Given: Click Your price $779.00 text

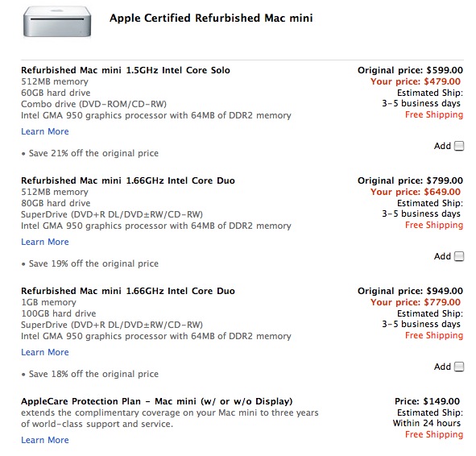Looking at the screenshot, I should pos(416,302).
